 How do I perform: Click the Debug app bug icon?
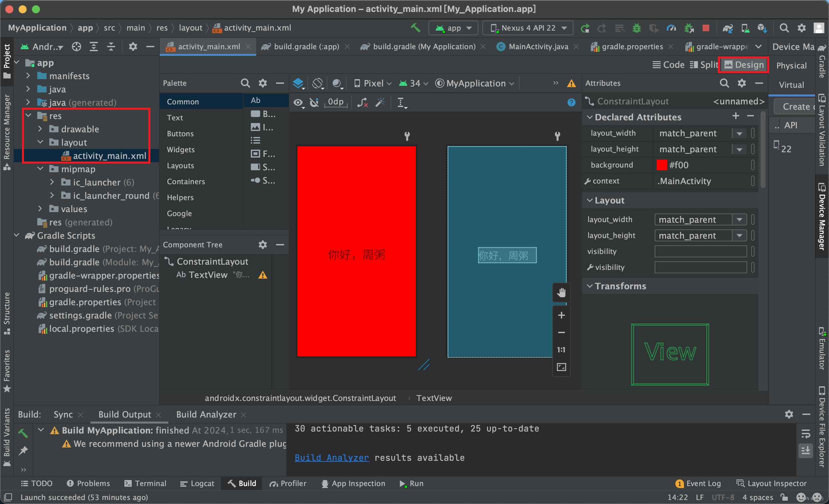(x=636, y=28)
